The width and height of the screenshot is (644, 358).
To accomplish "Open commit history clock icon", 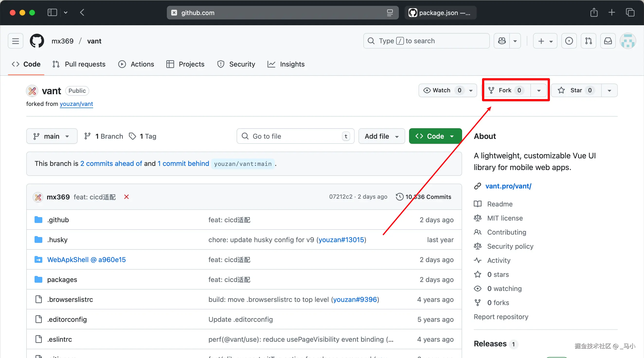I will 400,197.
